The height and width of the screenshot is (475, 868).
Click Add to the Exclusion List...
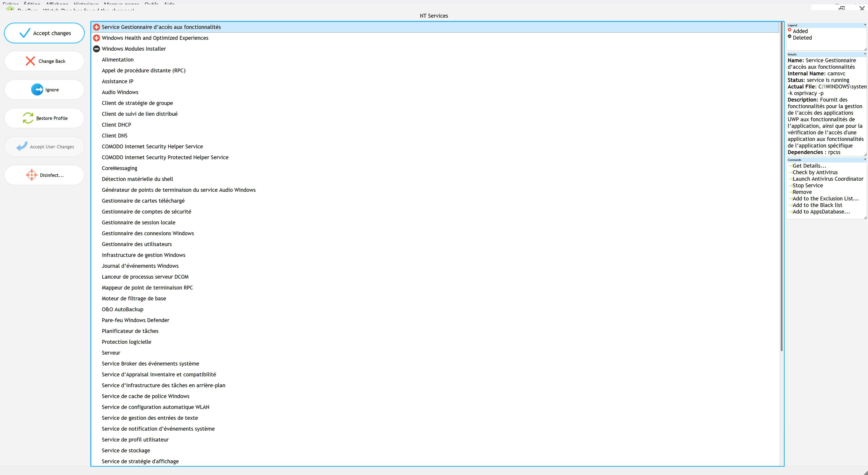826,199
